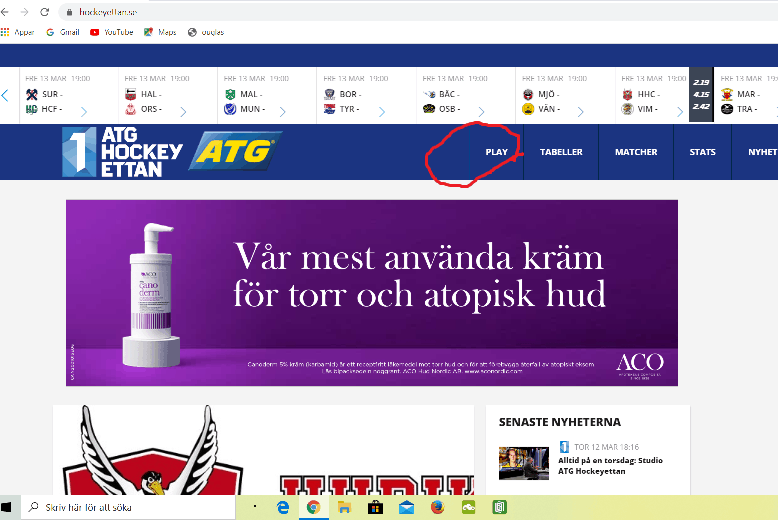Open 'Alltid på en torsdag' news headline
The image size is (778, 523).
tap(610, 465)
